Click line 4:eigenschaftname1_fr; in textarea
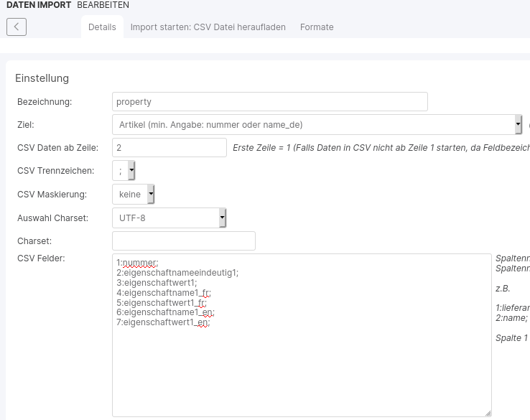Viewport: 530px width, 420px height. 164,293
